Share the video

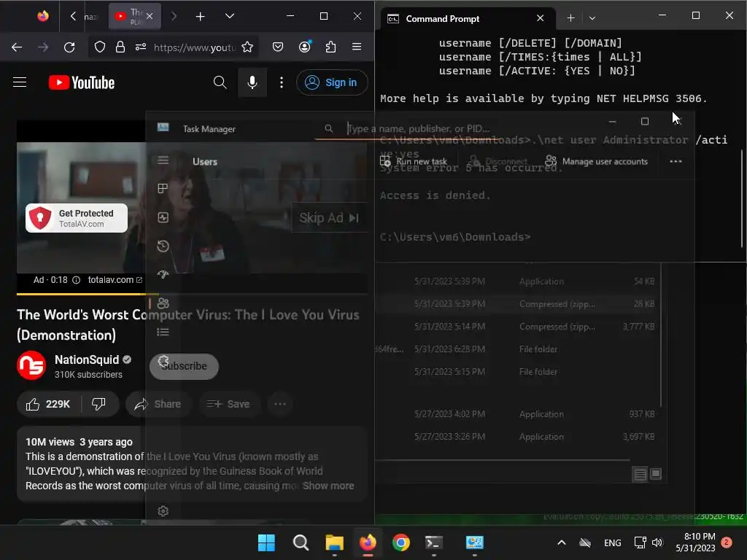[158, 404]
